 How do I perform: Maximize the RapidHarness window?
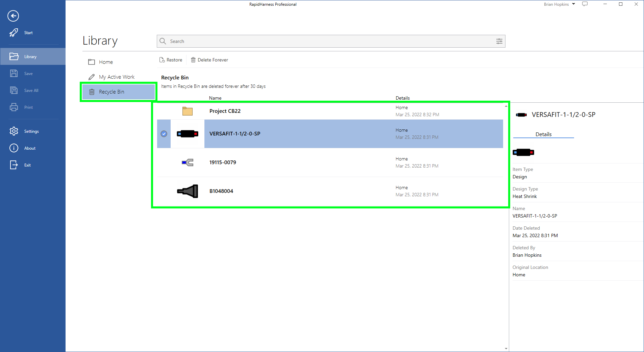[621, 4]
